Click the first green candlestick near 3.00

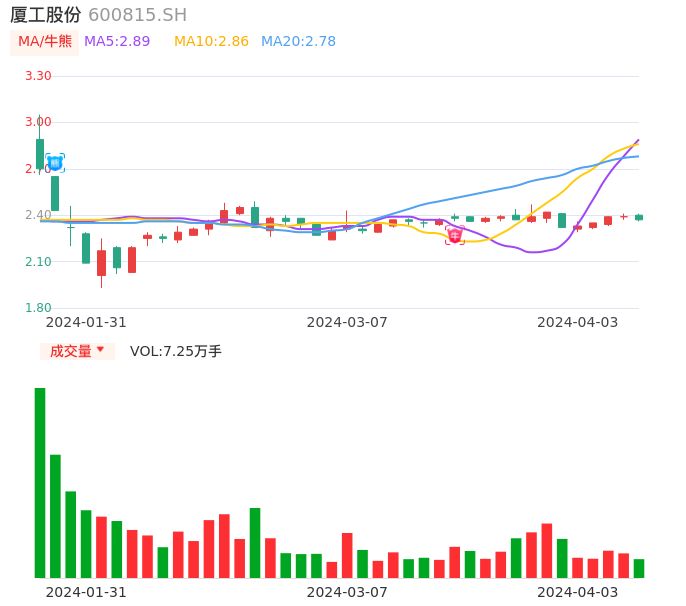tap(40, 153)
